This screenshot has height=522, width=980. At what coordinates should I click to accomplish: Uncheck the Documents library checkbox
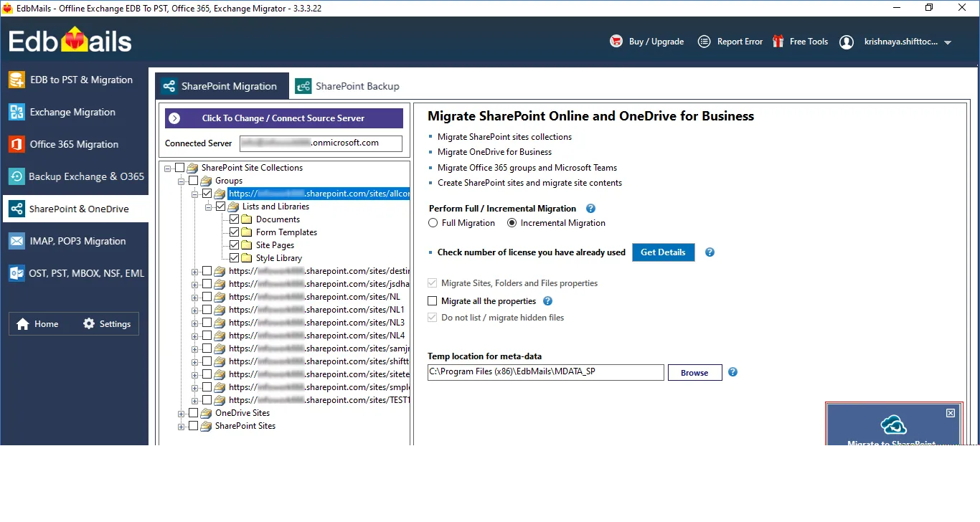[234, 219]
